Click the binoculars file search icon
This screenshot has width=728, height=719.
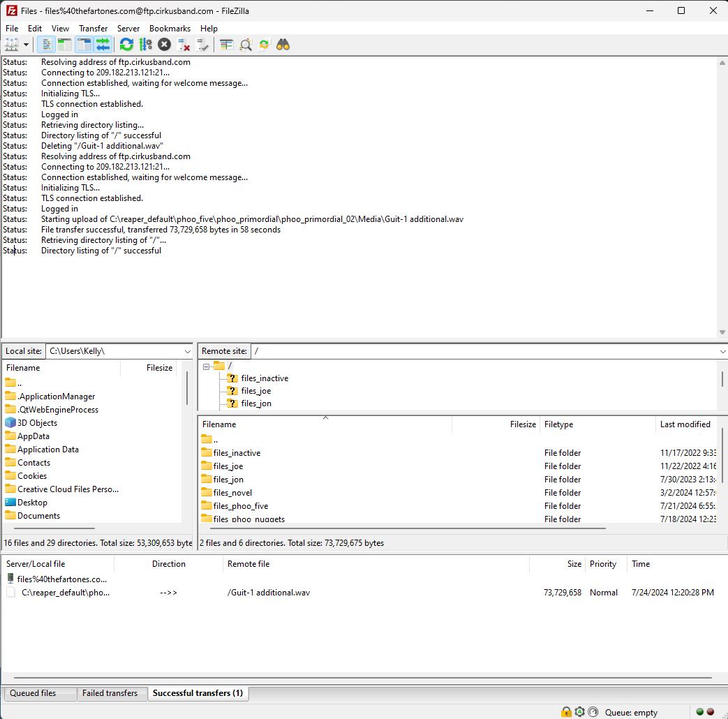283,45
